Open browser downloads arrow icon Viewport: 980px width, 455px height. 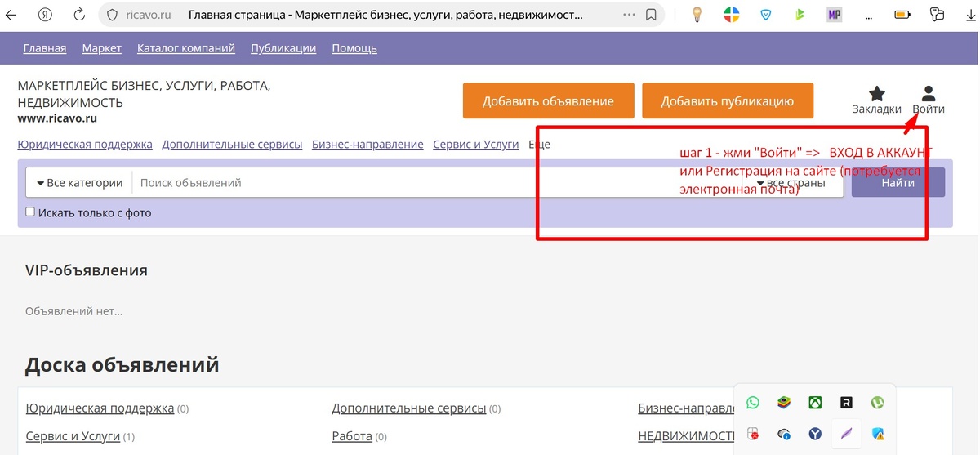tap(969, 14)
